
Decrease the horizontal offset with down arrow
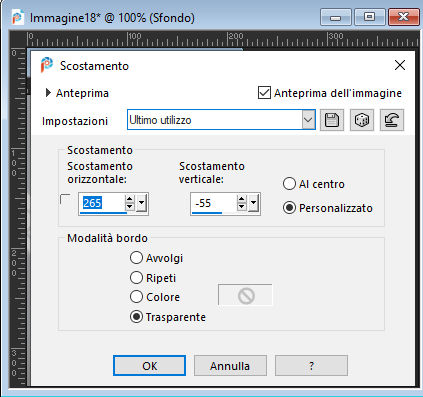pos(130,207)
